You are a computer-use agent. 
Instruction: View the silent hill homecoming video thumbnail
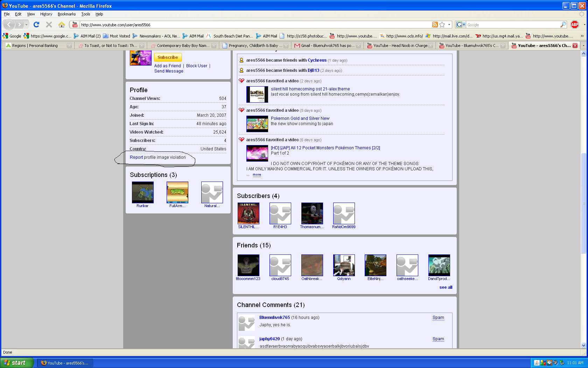click(257, 94)
